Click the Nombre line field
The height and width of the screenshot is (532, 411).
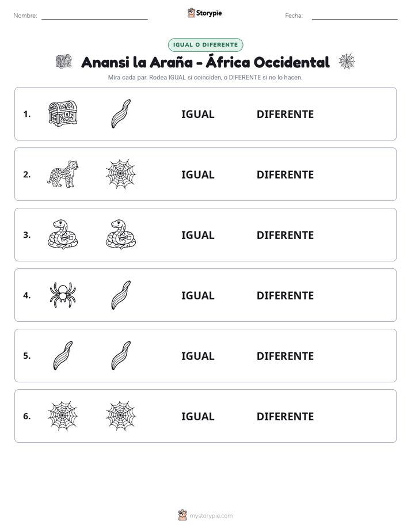click(x=94, y=16)
